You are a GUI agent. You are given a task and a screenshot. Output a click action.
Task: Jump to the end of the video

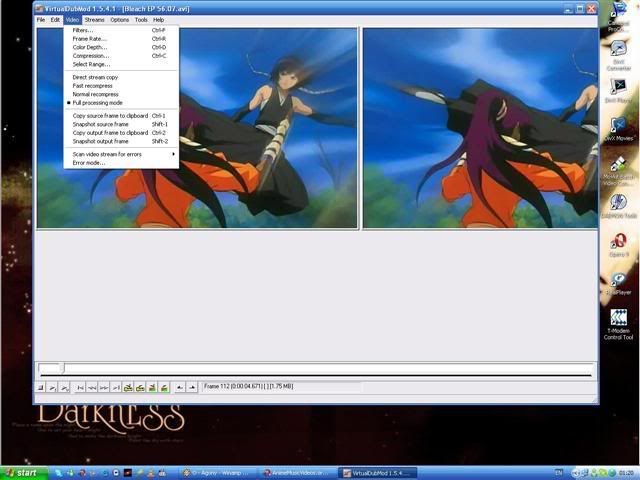tap(116, 387)
